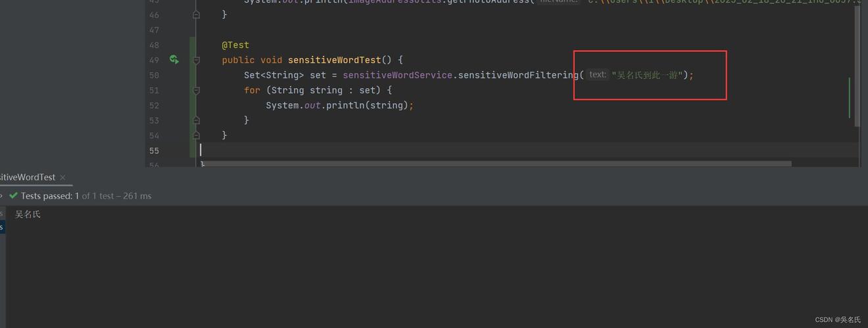This screenshot has width=868, height=328.
Task: Click the fold end marker on line 54
Action: (196, 135)
